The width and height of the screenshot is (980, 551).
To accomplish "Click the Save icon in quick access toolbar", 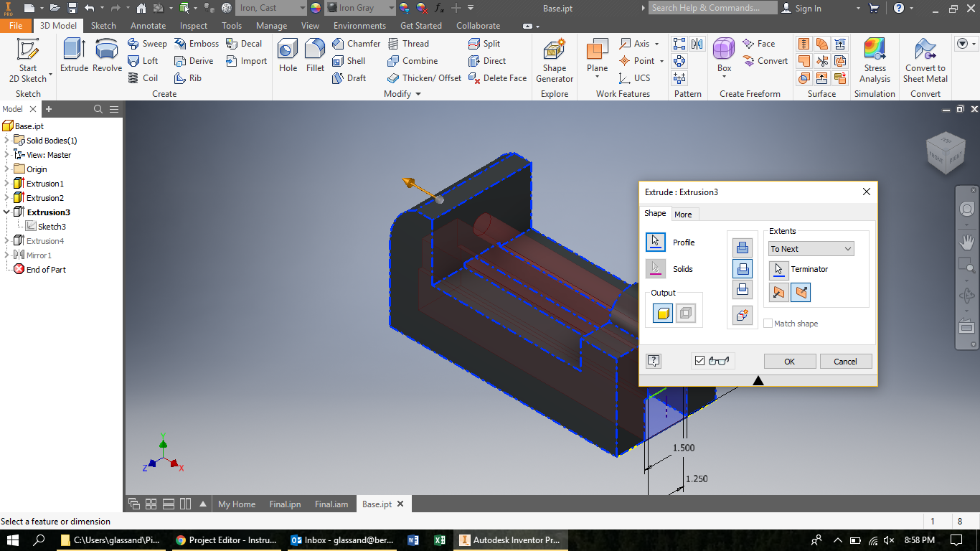I will pyautogui.click(x=72, y=8).
